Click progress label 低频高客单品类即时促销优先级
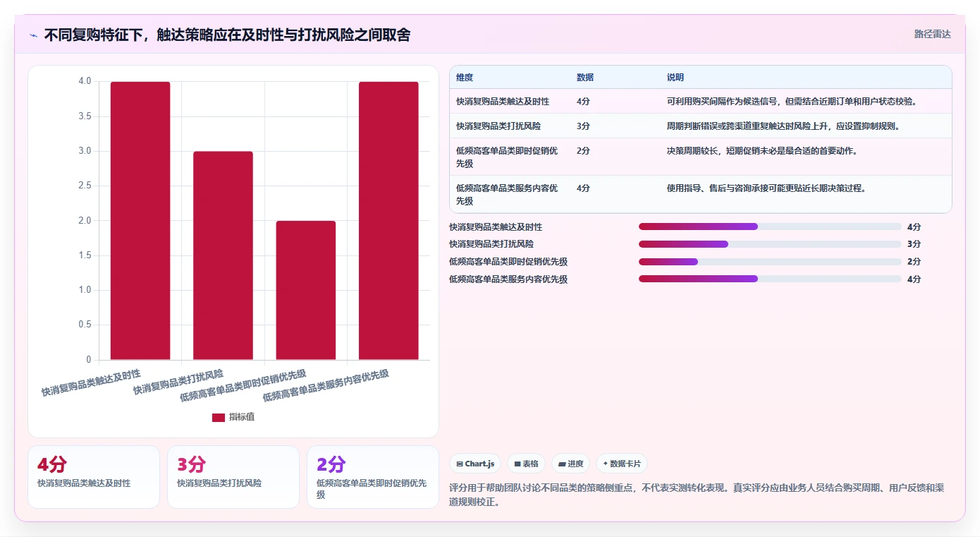The image size is (980, 537). 508,262
